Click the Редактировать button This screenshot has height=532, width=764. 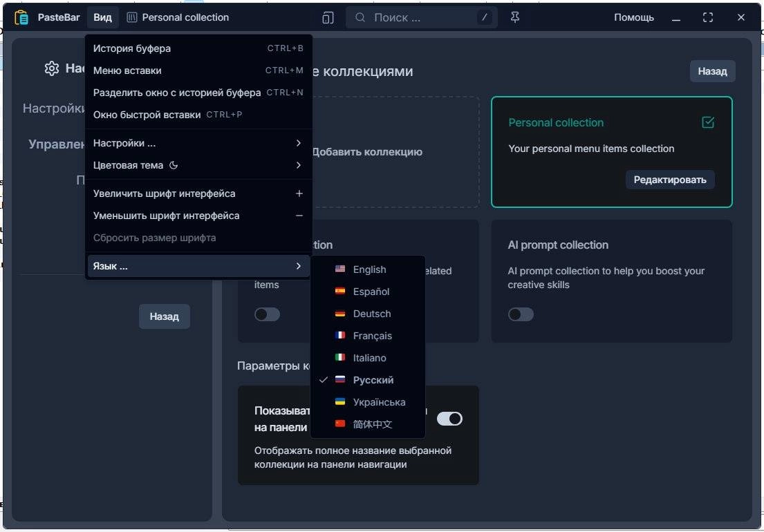(x=669, y=180)
